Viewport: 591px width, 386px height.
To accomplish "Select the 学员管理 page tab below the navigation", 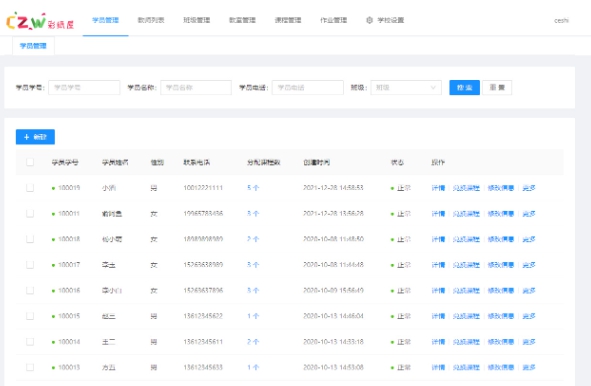I will pyautogui.click(x=33, y=46).
